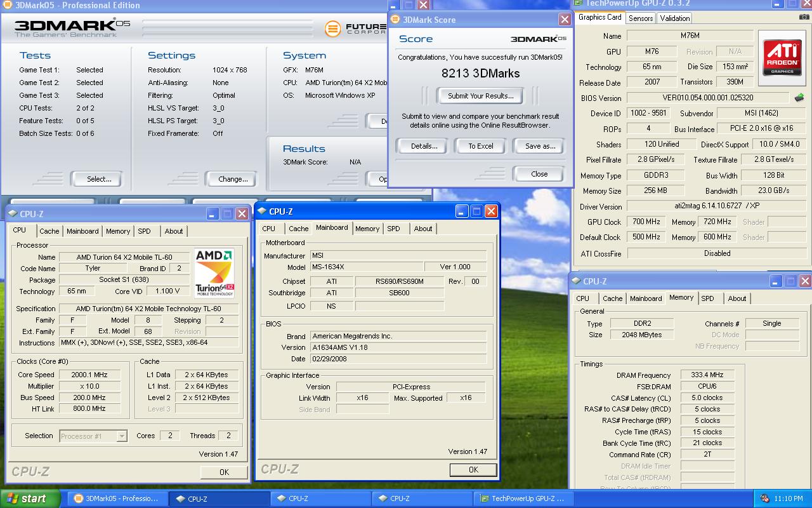Screen dimensions: 812x508
Task: Click the CPU-Z Mainboard window title icon
Action: click(261, 211)
